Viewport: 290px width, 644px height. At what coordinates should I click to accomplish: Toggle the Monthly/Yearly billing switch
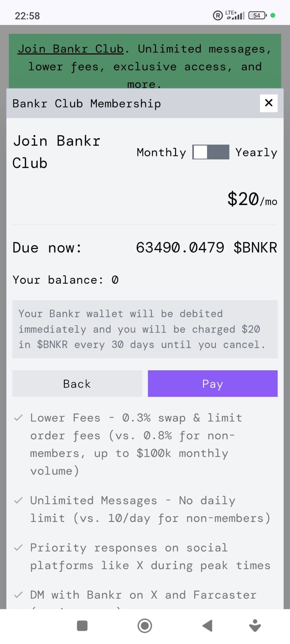click(211, 152)
